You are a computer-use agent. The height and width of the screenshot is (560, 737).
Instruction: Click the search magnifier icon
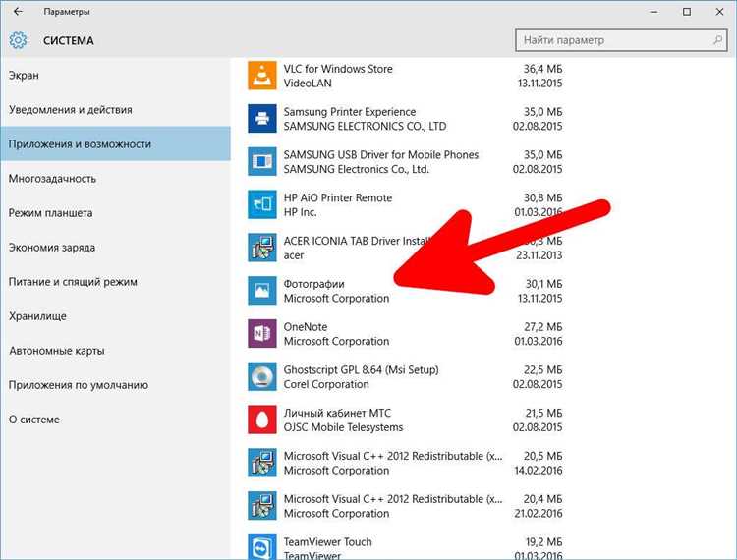click(717, 40)
